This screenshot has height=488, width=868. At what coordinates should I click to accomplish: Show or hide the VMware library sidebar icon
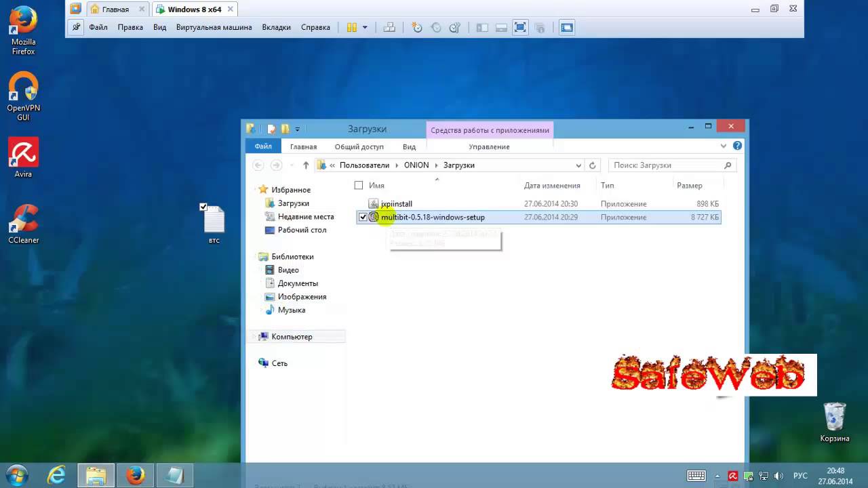(x=482, y=27)
